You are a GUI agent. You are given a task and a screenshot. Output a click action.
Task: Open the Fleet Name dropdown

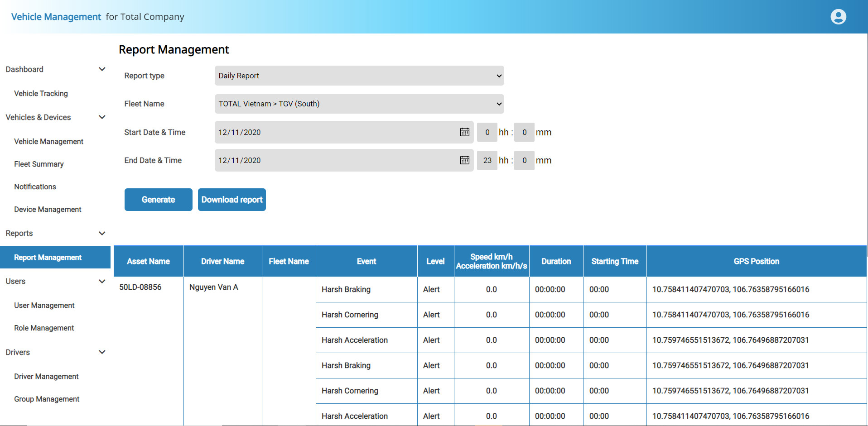[x=359, y=104]
